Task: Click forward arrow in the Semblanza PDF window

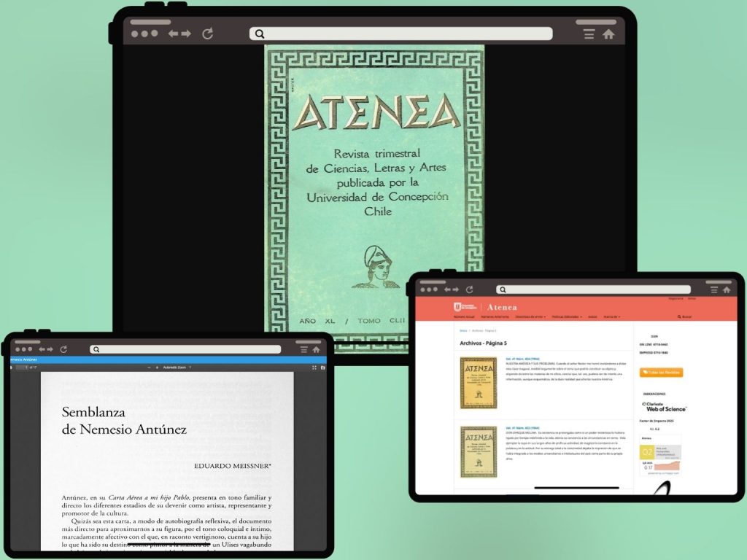Action: [50, 349]
